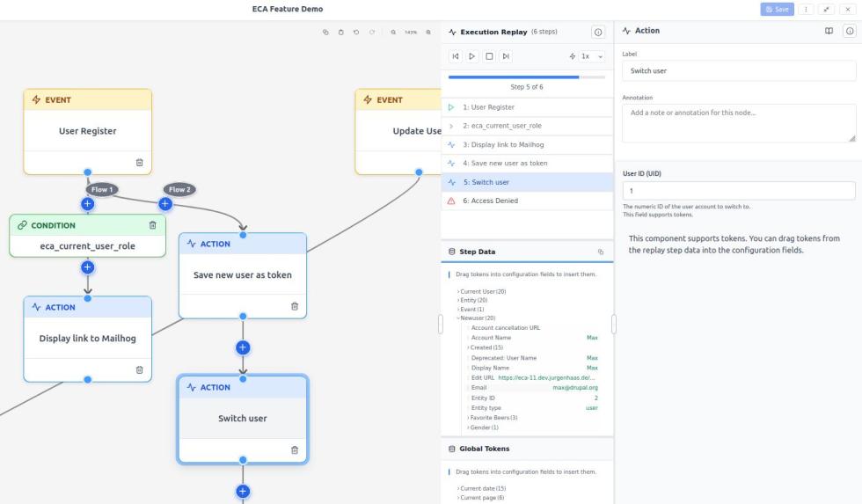Open Execution Replay info icon

coord(598,33)
